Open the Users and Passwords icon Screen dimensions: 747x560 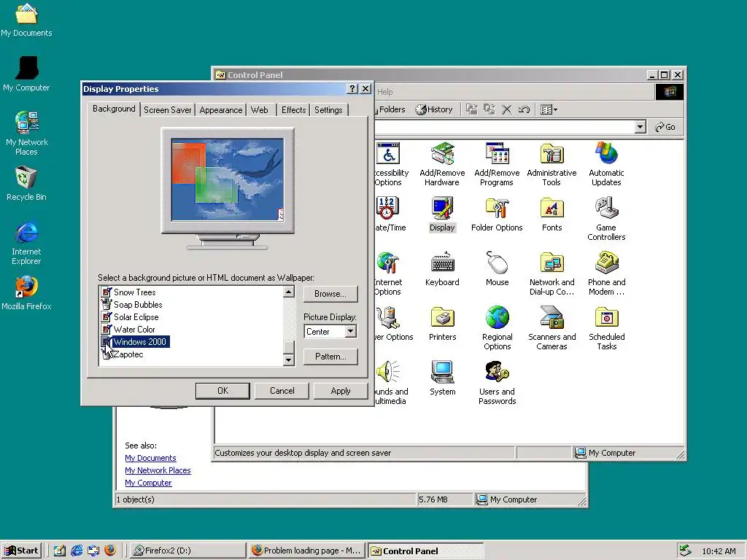coord(497,383)
